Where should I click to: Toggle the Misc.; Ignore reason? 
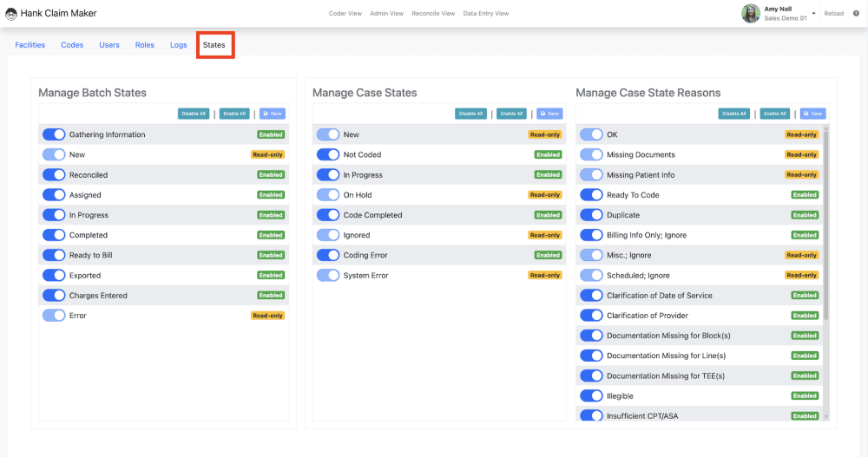[591, 255]
